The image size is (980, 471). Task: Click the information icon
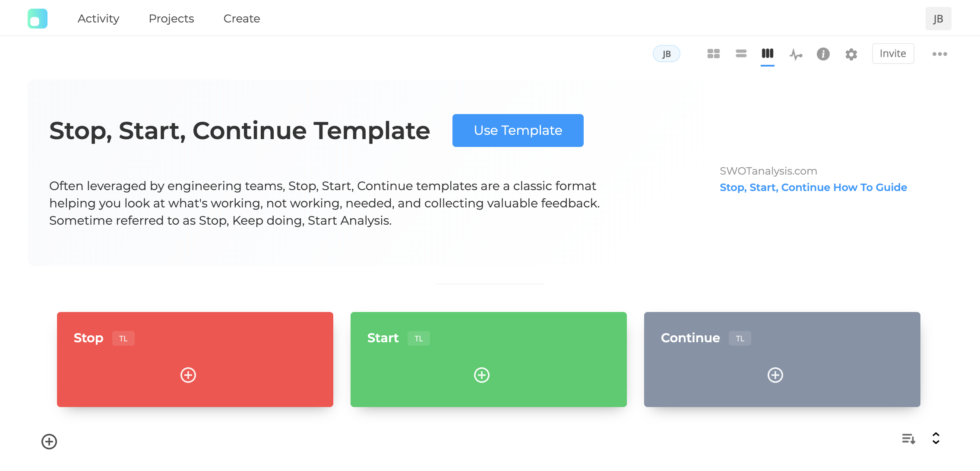824,53
